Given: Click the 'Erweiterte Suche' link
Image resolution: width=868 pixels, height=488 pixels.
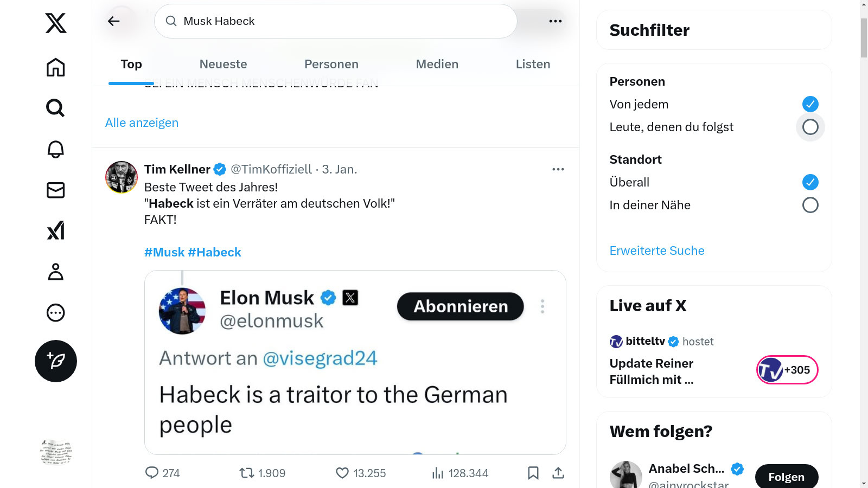Looking at the screenshot, I should click(x=656, y=251).
